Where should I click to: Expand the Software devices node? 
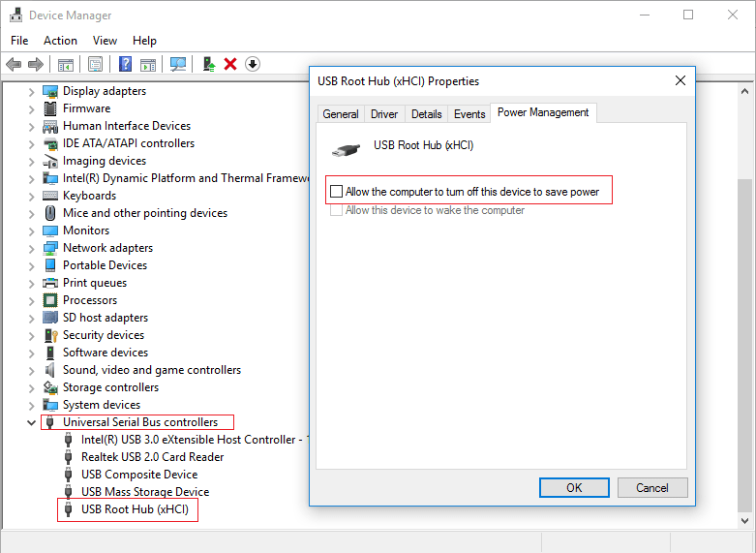tap(31, 353)
